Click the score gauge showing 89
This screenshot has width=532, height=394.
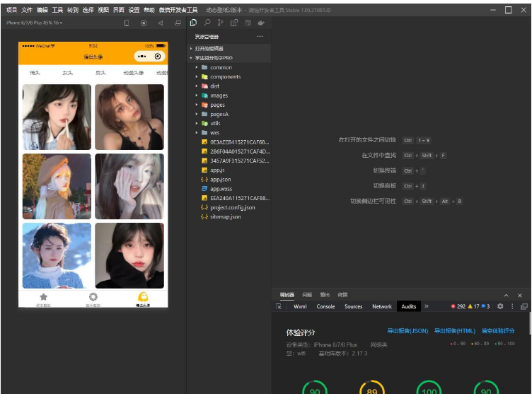coord(372,387)
